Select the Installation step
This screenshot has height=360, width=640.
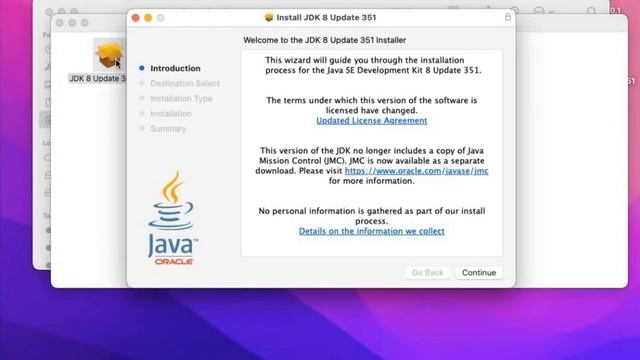click(171, 113)
